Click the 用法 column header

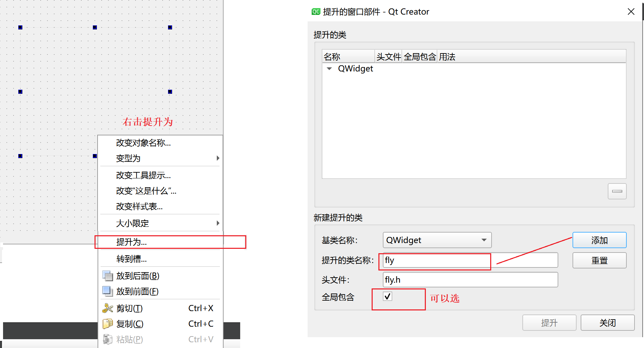tap(531, 57)
